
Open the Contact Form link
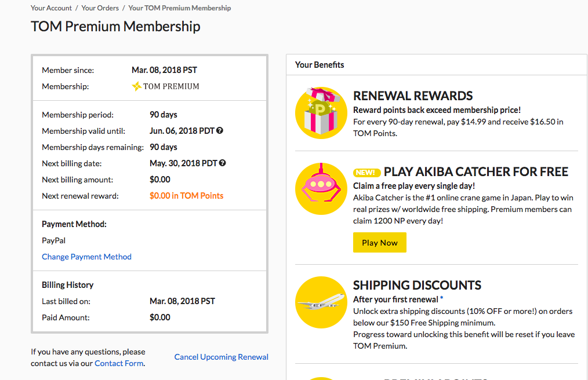point(119,363)
